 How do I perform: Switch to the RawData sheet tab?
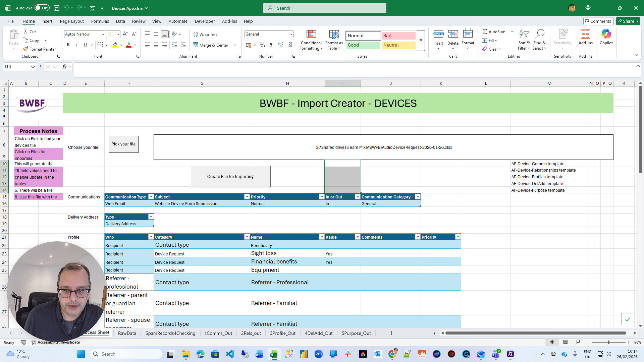coord(127,333)
